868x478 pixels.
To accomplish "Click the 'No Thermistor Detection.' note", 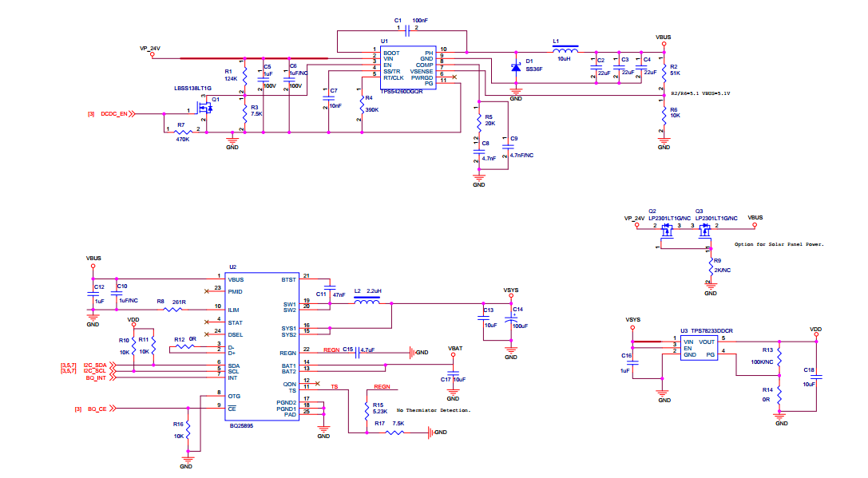I will click(434, 410).
